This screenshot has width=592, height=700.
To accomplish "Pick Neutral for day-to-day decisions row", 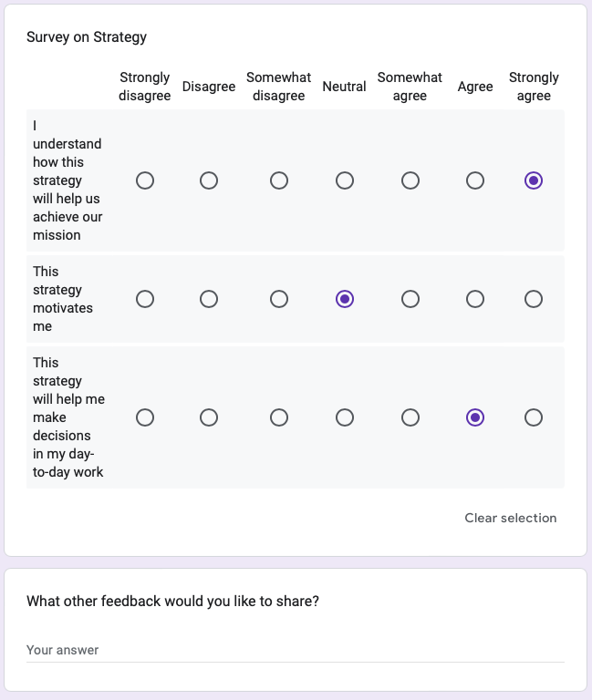I will click(x=345, y=417).
